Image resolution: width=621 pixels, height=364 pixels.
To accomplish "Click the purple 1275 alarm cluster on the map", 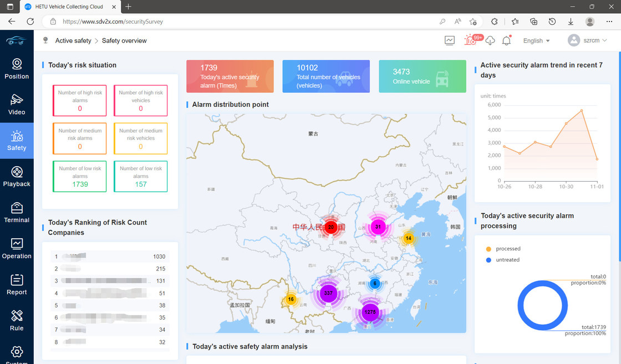I will (369, 312).
